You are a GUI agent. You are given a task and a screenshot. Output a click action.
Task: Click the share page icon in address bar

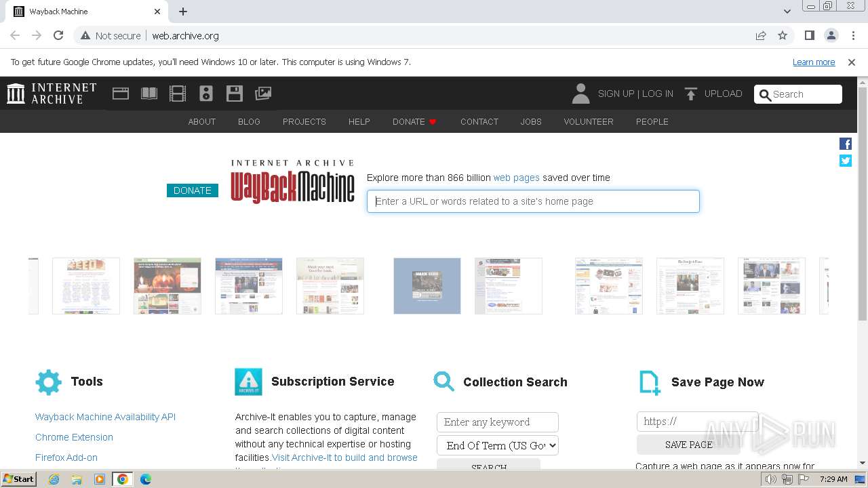tap(761, 35)
